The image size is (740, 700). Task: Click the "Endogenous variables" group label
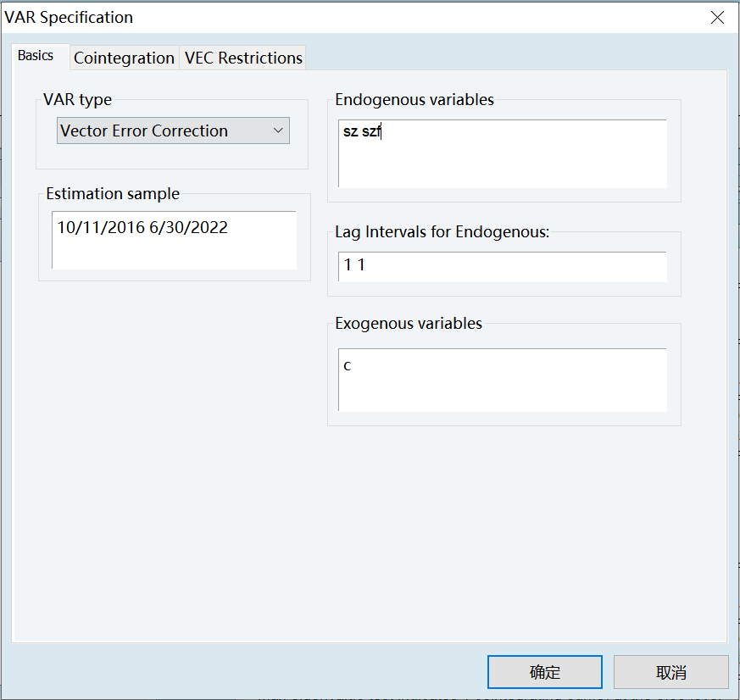click(415, 99)
